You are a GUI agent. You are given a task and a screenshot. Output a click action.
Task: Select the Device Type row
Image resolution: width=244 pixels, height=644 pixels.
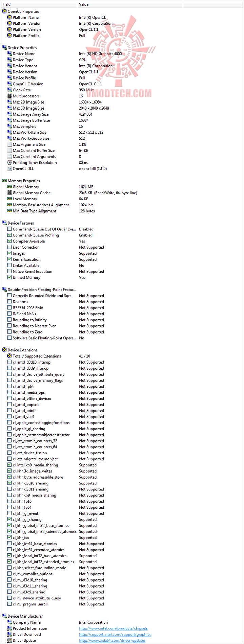tap(122, 60)
